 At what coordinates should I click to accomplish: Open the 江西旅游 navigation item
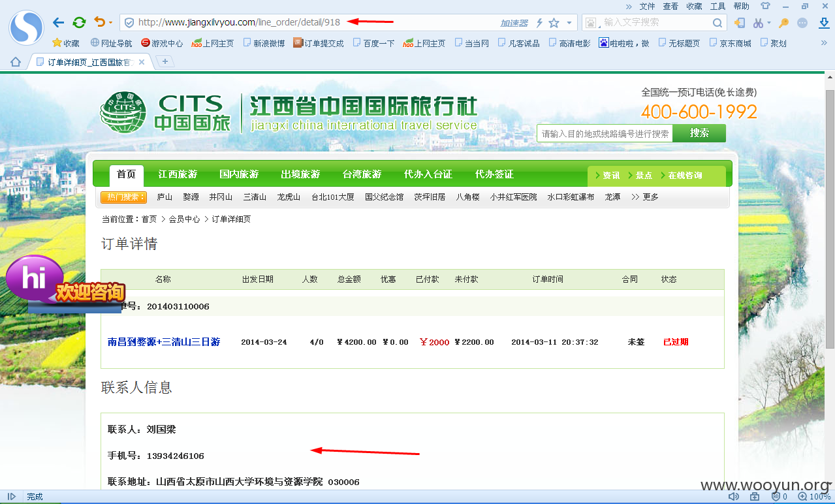pos(178,174)
